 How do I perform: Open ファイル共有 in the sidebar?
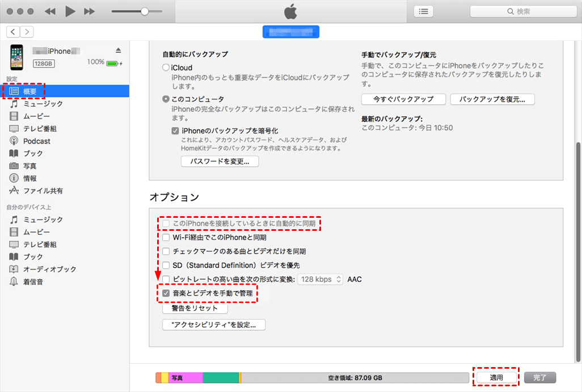[43, 191]
